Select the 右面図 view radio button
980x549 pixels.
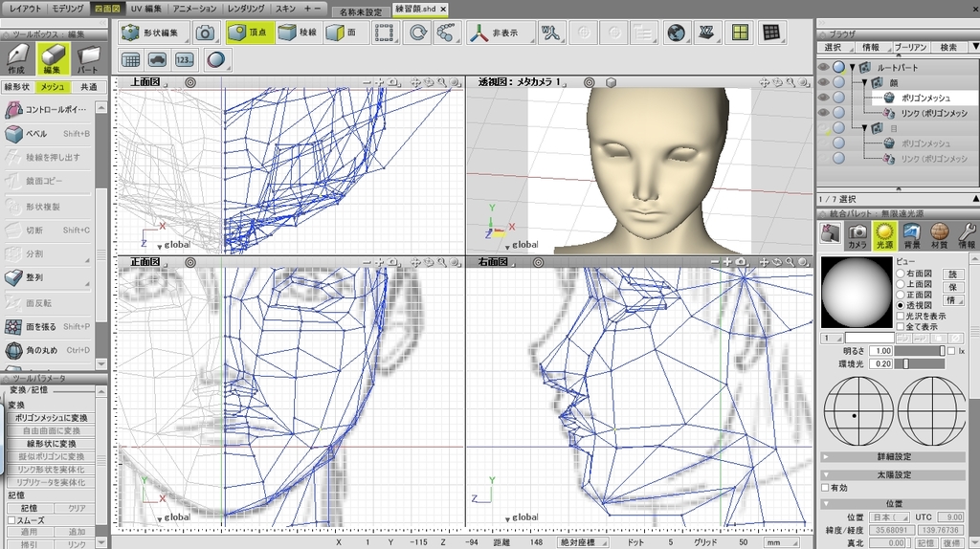[900, 274]
